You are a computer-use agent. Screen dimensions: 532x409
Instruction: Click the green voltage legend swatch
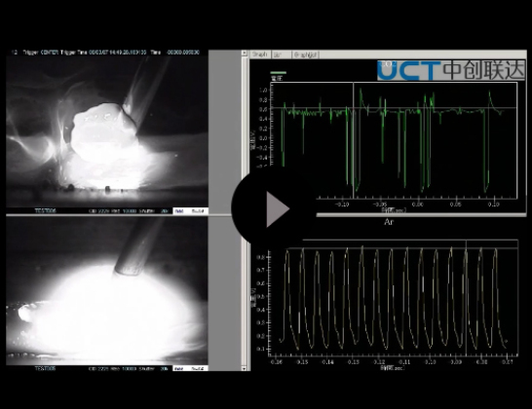tap(279, 73)
